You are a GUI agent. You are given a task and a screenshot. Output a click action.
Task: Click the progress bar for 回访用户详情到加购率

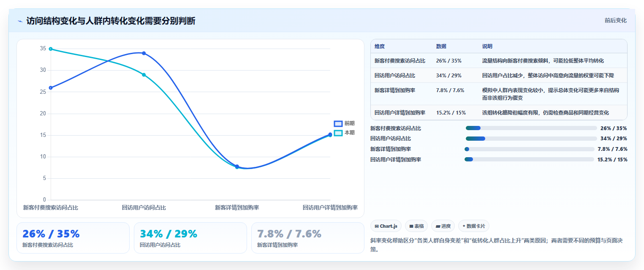coord(530,159)
